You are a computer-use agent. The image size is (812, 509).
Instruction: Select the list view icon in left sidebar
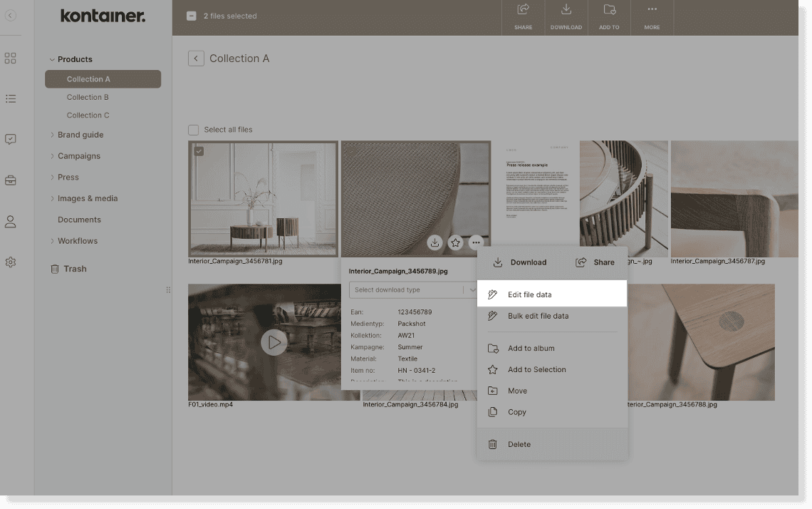tap(11, 98)
